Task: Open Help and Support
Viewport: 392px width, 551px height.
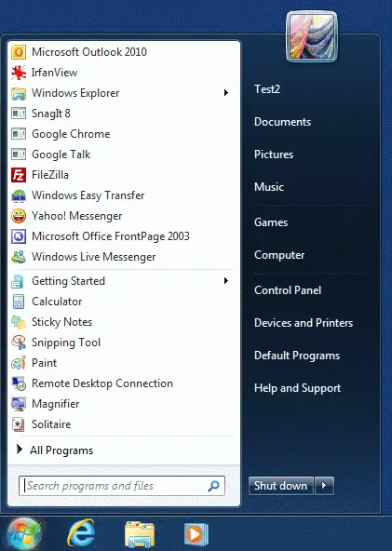Action: tap(297, 388)
